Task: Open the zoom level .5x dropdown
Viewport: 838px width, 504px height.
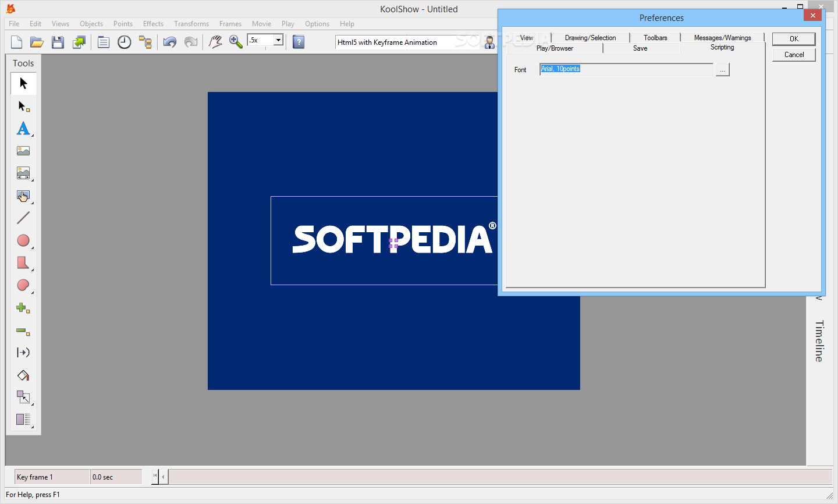Action: point(278,40)
